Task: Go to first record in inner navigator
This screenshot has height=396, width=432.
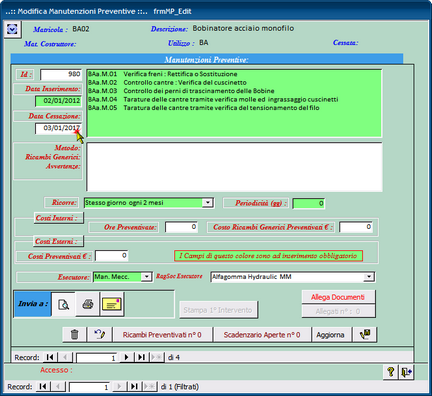Action: point(50,357)
